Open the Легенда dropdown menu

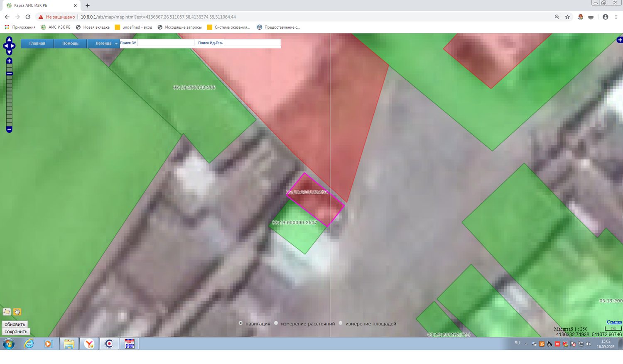point(104,43)
